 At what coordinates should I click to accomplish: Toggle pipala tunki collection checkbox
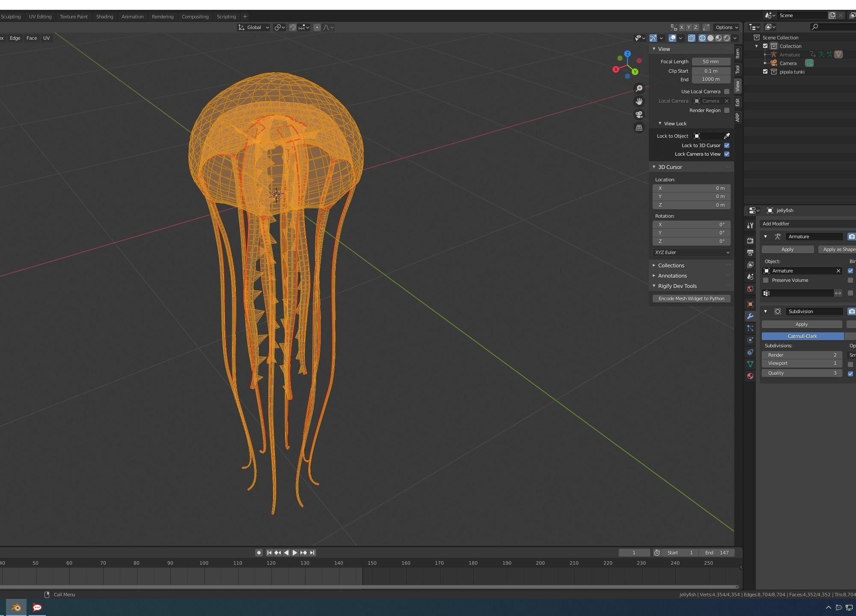[765, 72]
